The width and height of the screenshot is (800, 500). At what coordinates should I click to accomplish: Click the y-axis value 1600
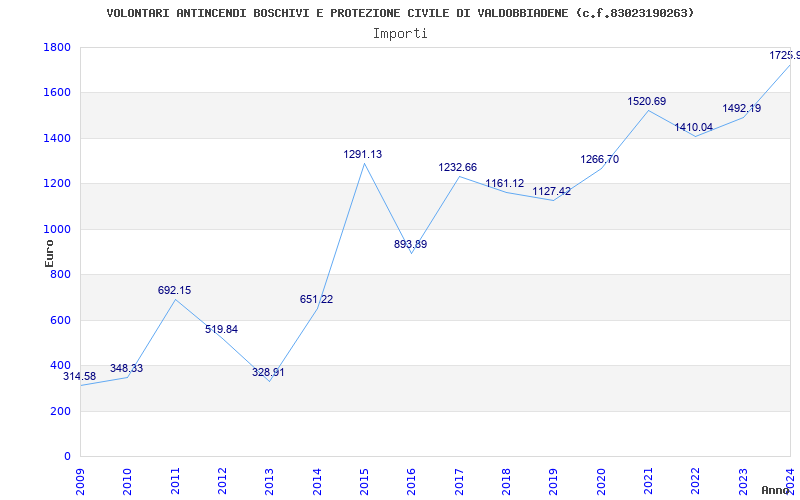57,93
